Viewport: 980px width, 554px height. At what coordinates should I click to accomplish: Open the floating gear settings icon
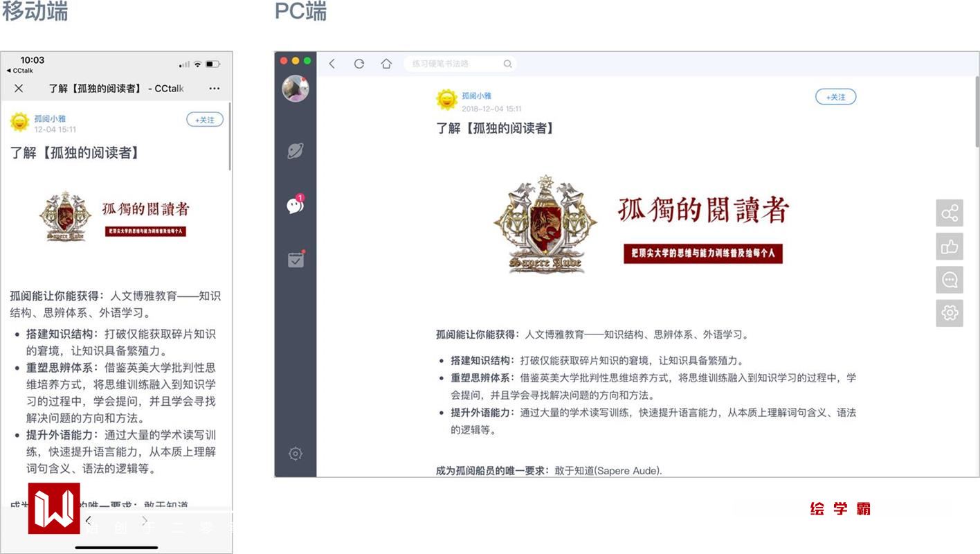[950, 313]
